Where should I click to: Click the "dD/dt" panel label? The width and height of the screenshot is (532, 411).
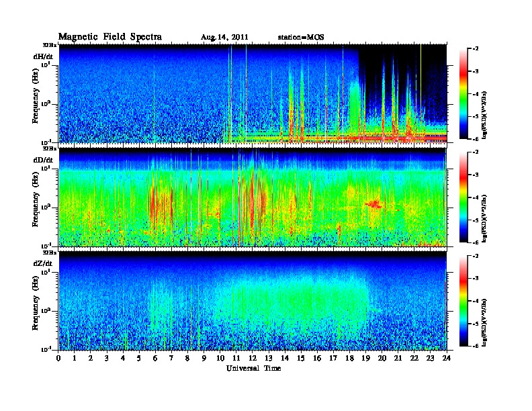(43, 160)
